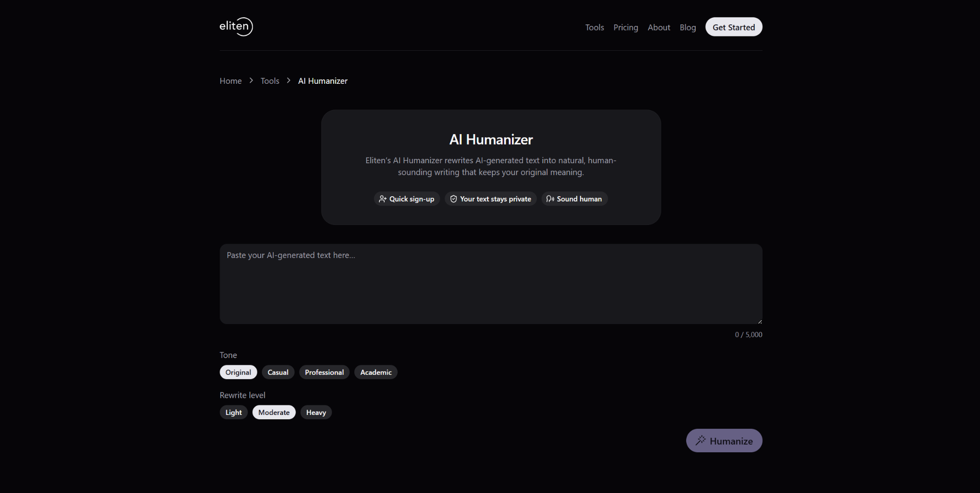
Task: Click the 'Your text stays private' badge text
Action: tap(495, 199)
